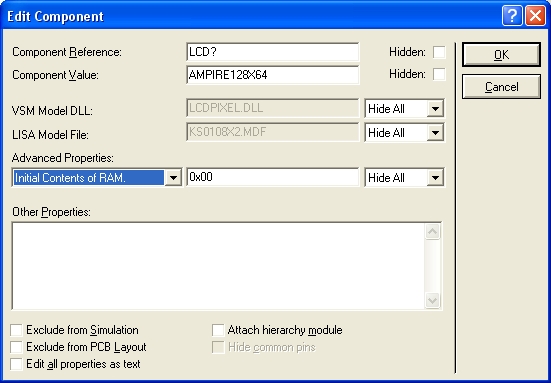Click the Component Value field AMPIRE128X64

click(273, 75)
